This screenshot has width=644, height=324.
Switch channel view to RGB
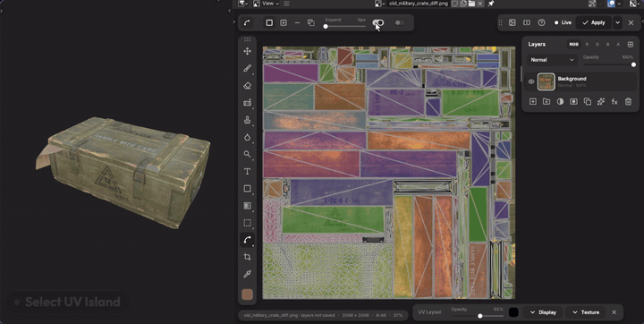[x=573, y=45]
